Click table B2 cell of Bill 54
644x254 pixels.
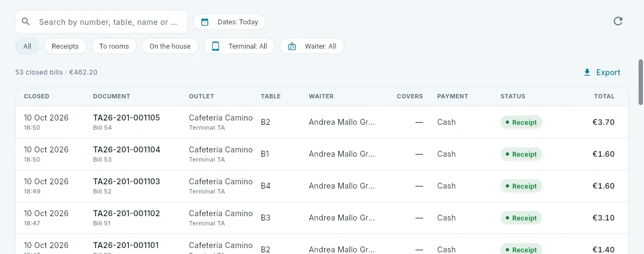(x=266, y=122)
